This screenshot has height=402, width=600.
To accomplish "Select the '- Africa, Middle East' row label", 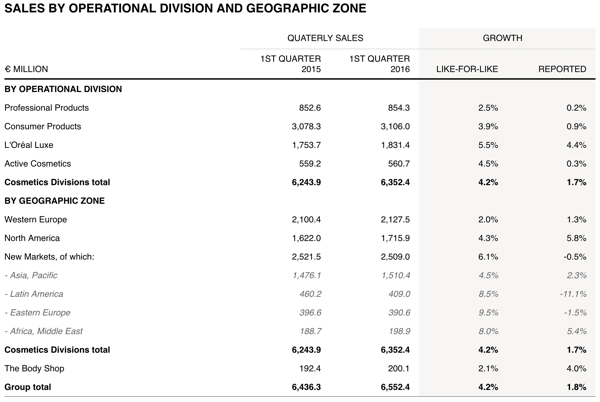I will coord(44,331).
